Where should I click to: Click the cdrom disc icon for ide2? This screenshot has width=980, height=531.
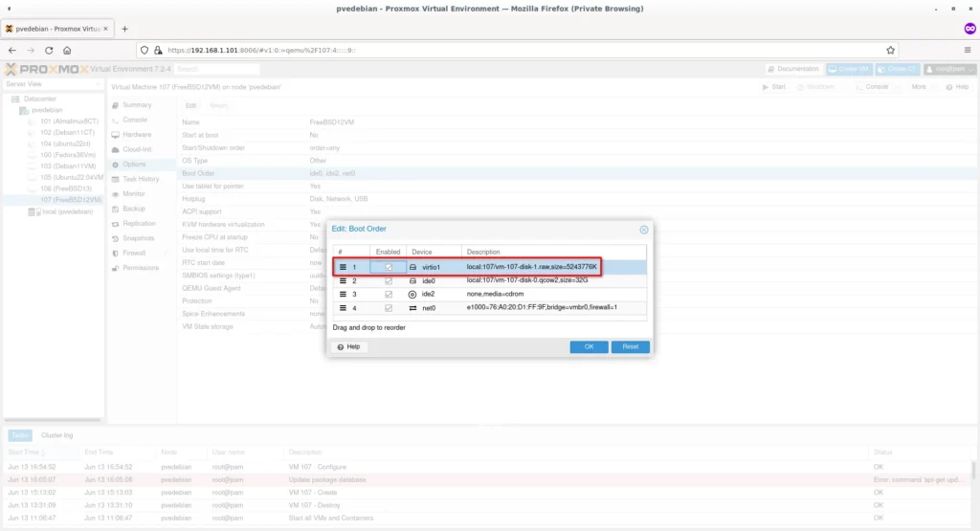[412, 295]
